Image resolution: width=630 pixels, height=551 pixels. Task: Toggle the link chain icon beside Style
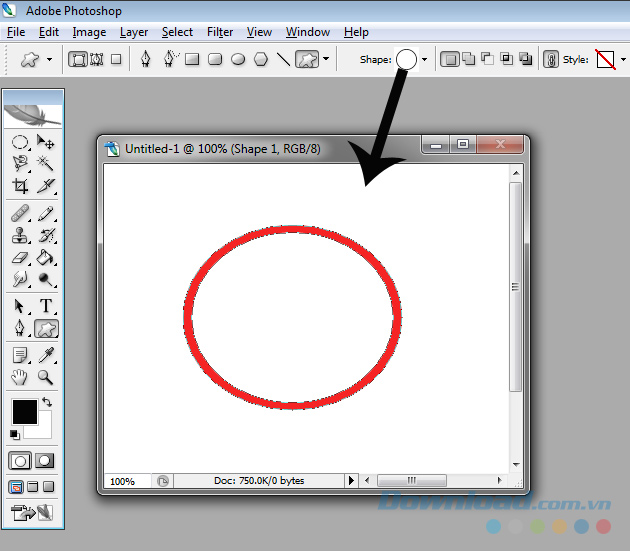[x=550, y=60]
